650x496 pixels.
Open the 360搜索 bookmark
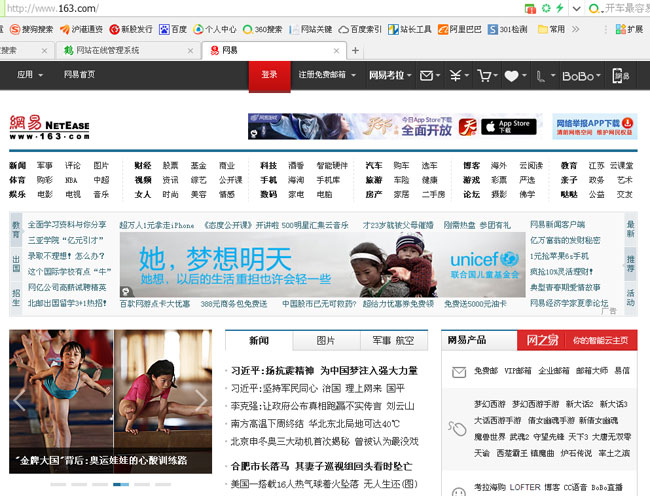262,29
